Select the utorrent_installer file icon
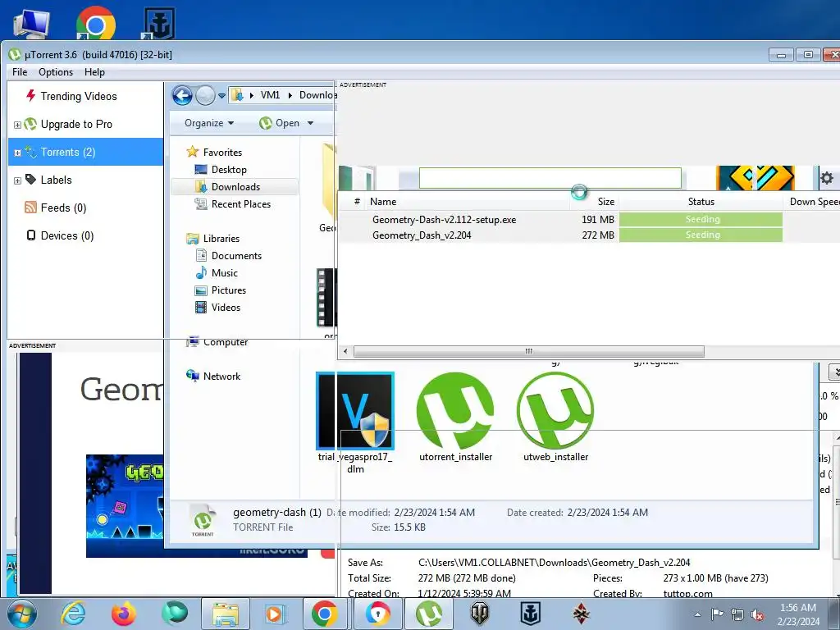 coord(455,411)
